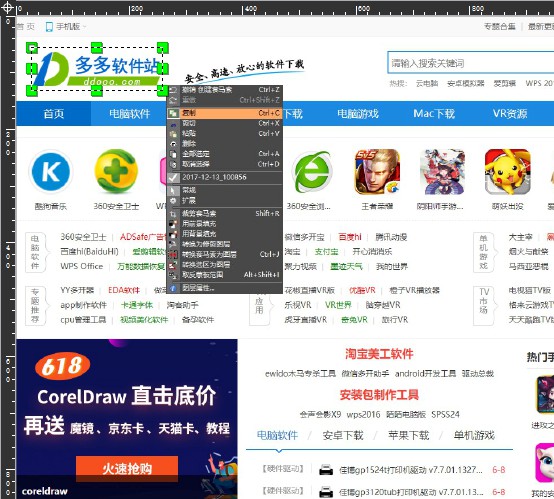This screenshot has width=554, height=499.
Task: Click the orange 火速抢购 button
Action: pos(127,469)
